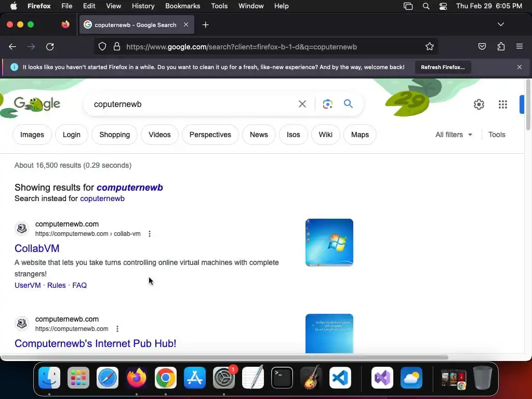Launch Google Chrome from the Dock

point(166,378)
